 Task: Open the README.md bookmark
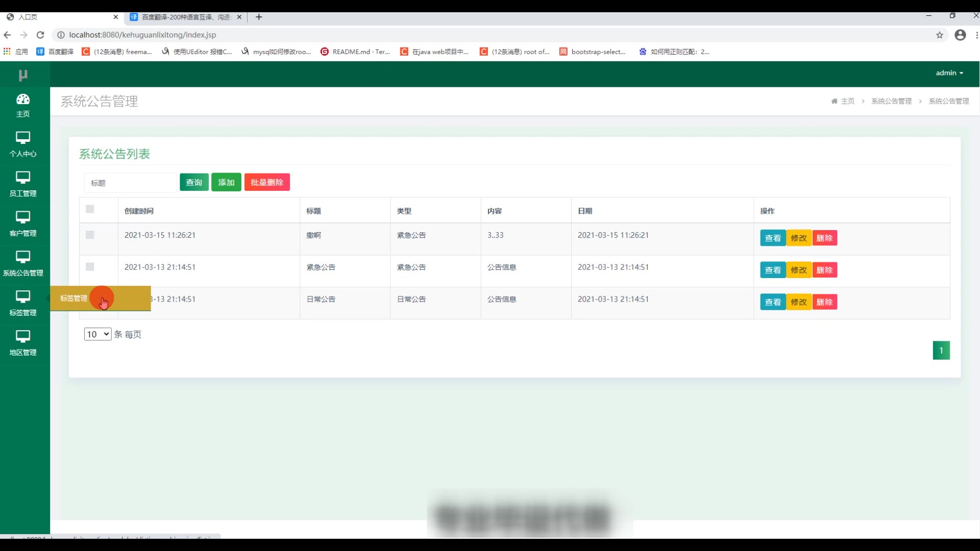(x=355, y=52)
